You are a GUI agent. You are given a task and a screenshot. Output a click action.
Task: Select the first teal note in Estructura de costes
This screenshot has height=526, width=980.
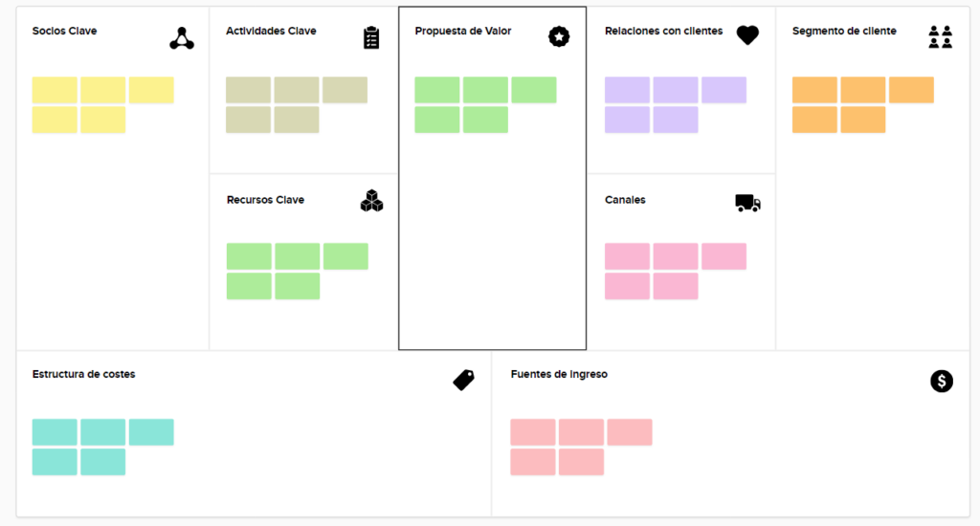click(x=55, y=432)
